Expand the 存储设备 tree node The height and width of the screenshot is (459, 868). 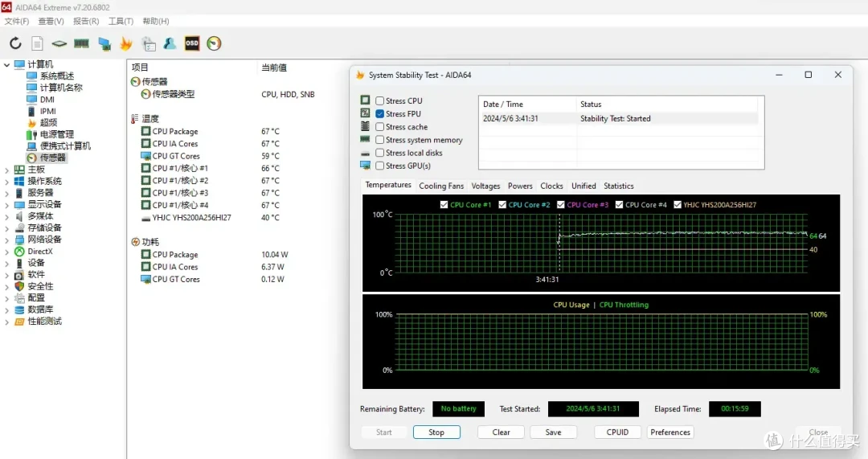pyautogui.click(x=6, y=228)
